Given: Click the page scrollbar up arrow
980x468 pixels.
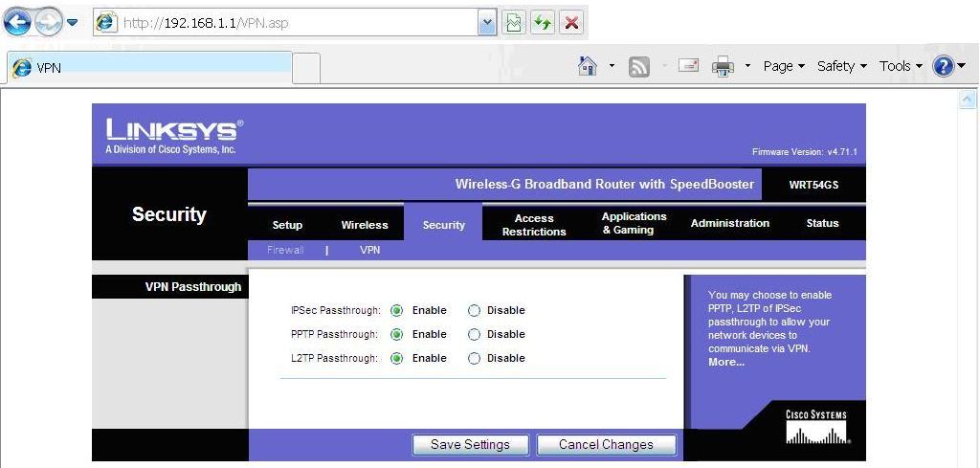Looking at the screenshot, I should [x=967, y=99].
